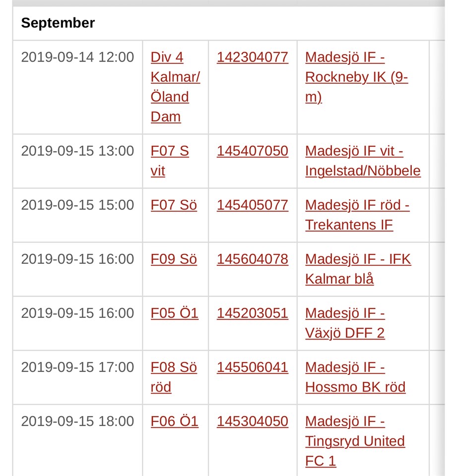Open match number 145405077
This screenshot has height=476, width=457.
(x=252, y=205)
